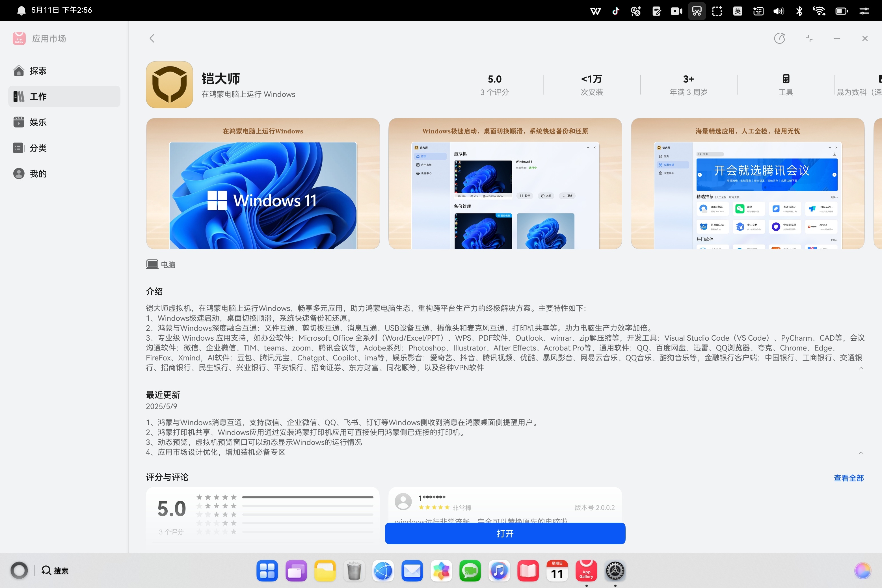Click 查看全部 reviews link
This screenshot has height=588, width=882.
[849, 478]
